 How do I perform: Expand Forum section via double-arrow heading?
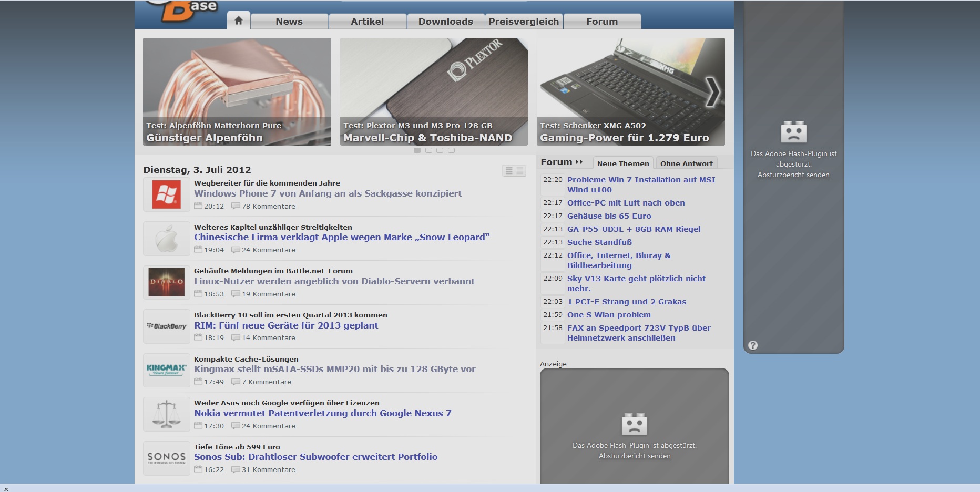[x=562, y=162]
